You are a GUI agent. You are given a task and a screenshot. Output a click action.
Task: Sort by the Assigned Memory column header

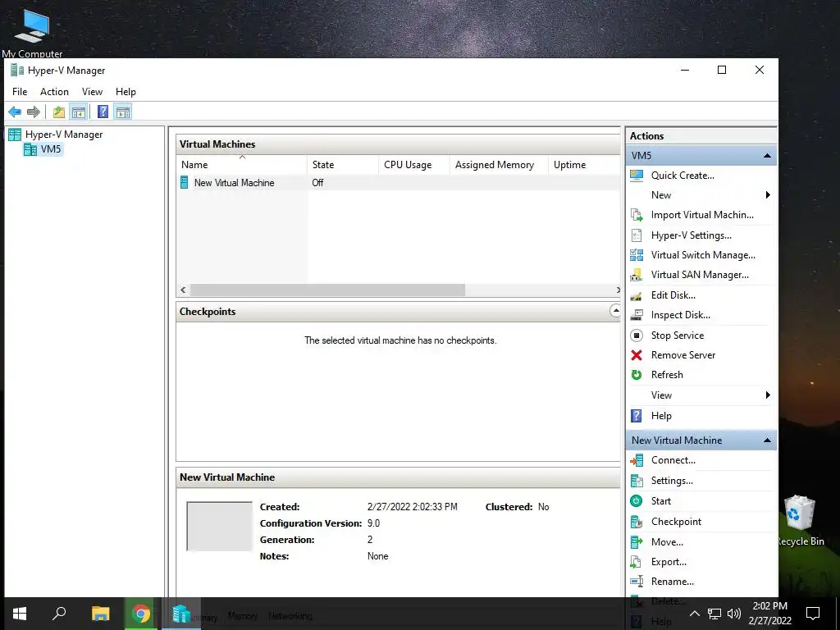499,165
